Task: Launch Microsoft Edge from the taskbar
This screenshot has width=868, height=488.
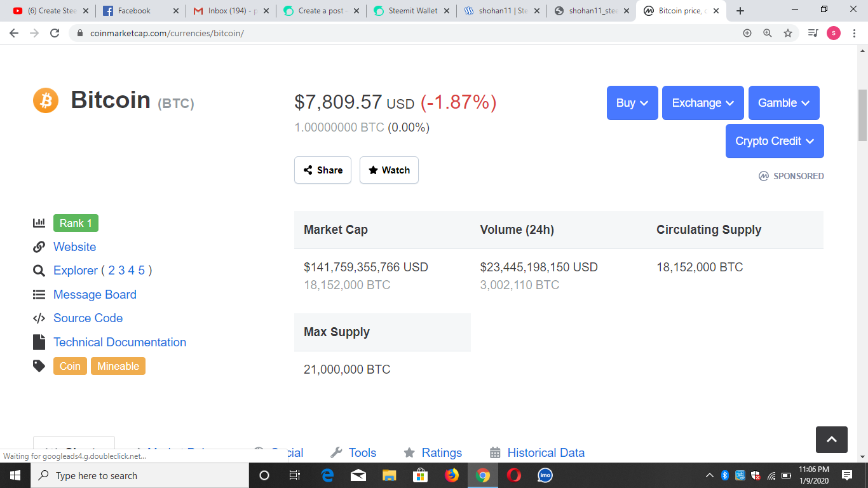Action: (x=327, y=475)
